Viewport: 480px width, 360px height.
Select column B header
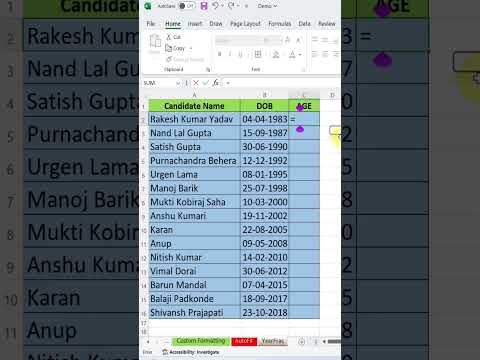264,95
